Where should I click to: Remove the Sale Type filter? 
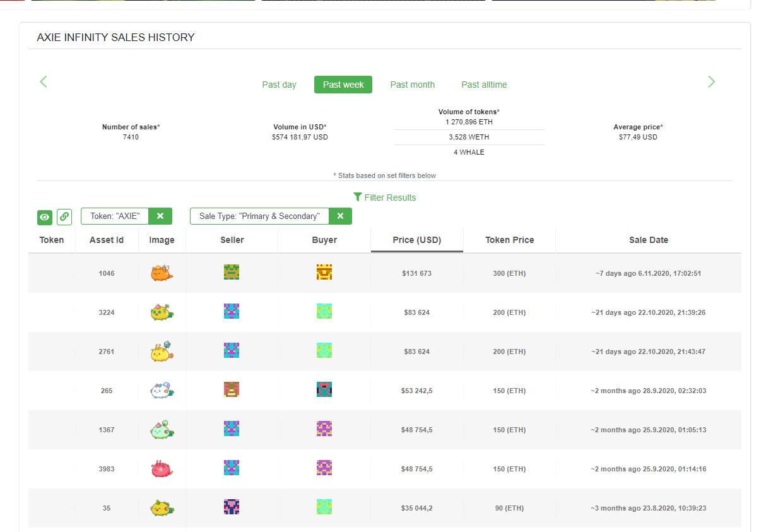tap(340, 216)
